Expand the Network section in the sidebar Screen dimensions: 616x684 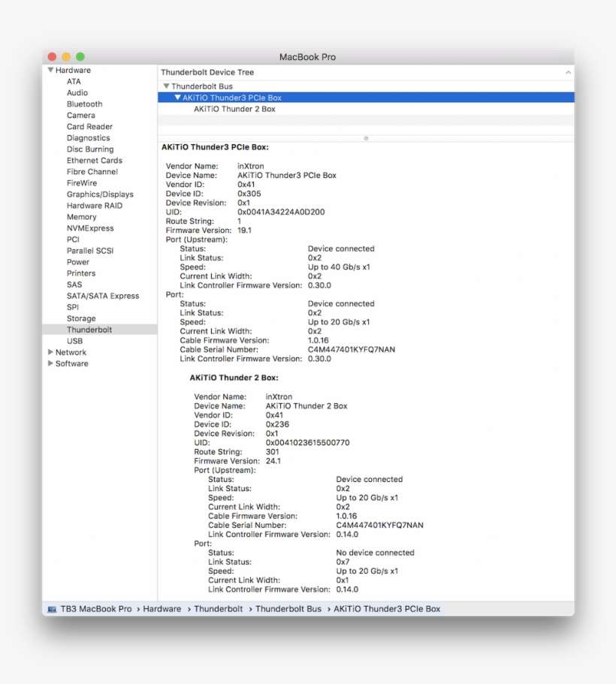(50, 352)
